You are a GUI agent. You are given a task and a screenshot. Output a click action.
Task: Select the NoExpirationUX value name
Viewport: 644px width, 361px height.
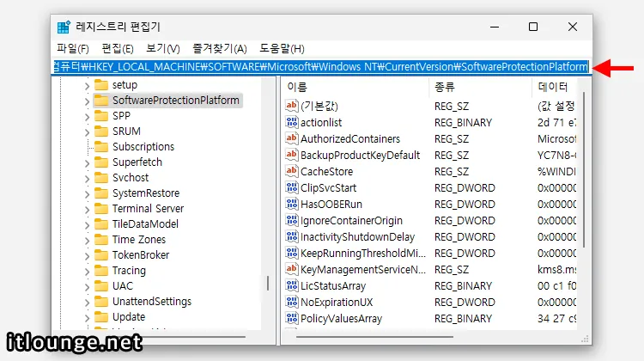click(337, 303)
